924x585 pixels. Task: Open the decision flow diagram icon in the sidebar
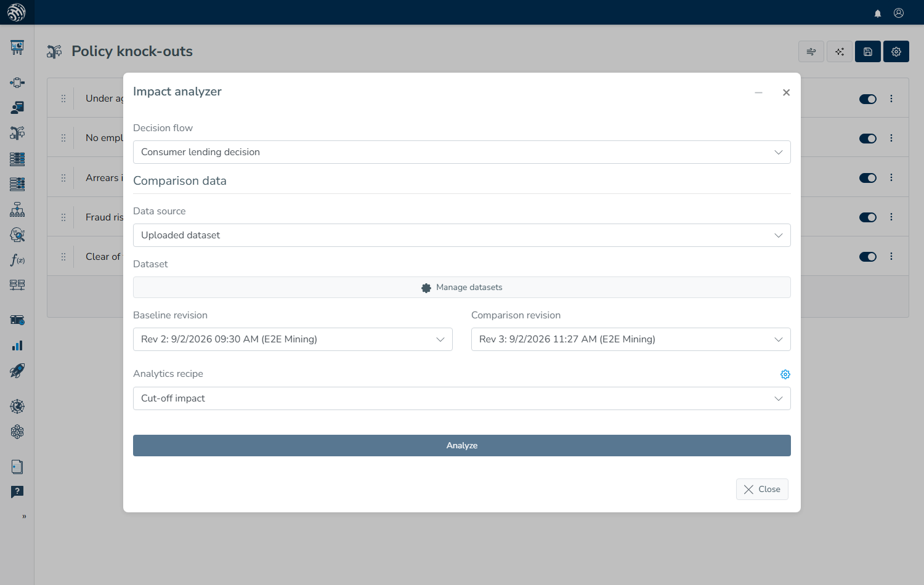click(x=17, y=83)
